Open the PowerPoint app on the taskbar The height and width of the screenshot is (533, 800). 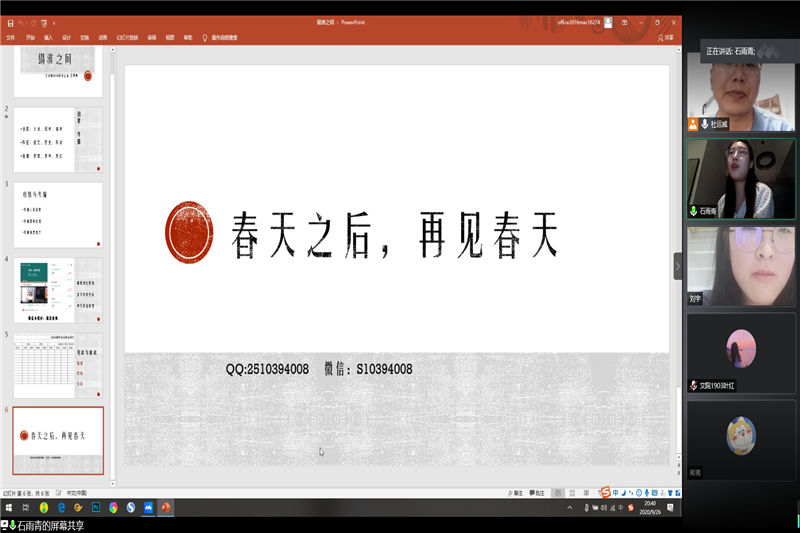pos(165,508)
